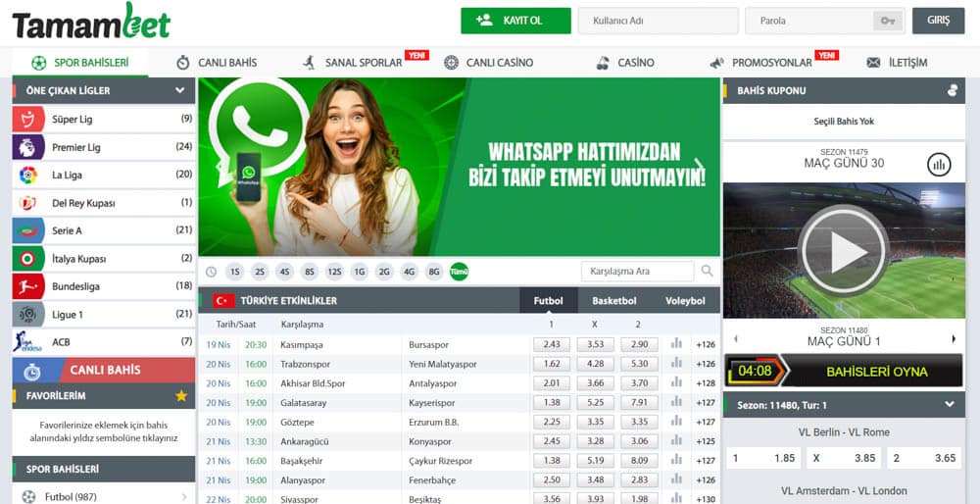Click the search magnifier icon
Viewport: 980px width, 504px height.
point(707,271)
